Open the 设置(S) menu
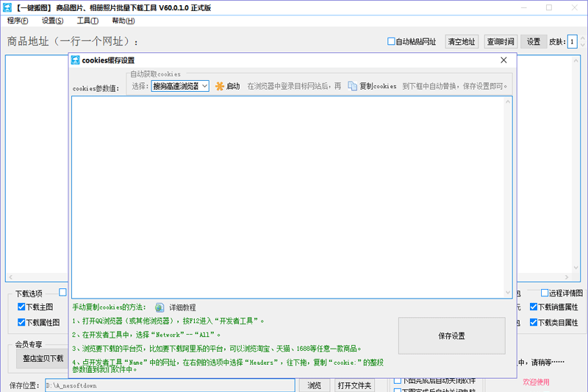588x392 pixels. point(52,21)
